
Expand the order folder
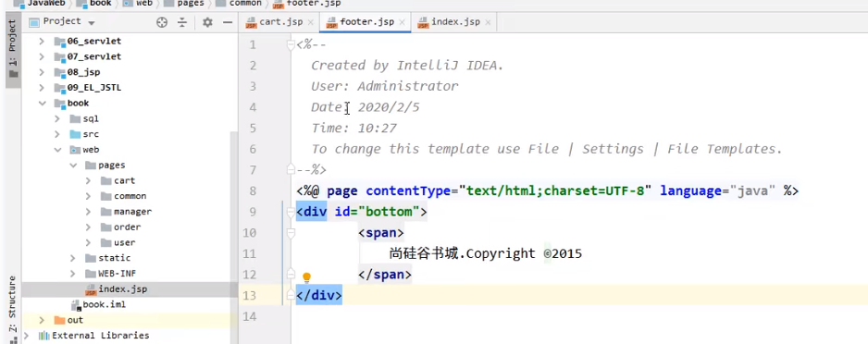pos(88,227)
